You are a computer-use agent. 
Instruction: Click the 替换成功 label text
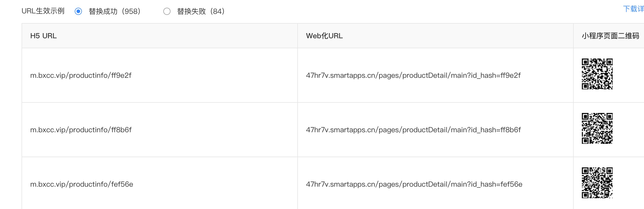click(x=103, y=11)
